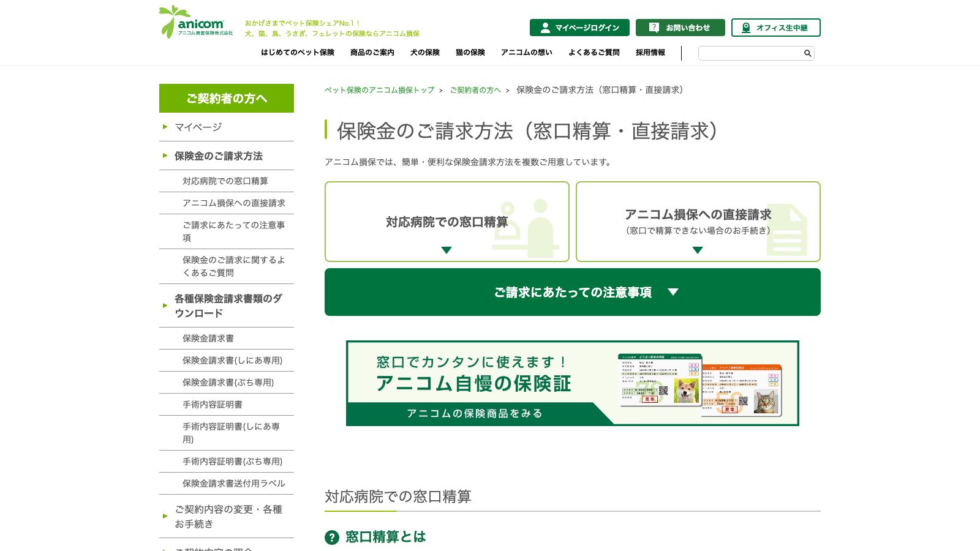Open 保険金請求書送付用ラベル link
Image resolution: width=980 pixels, height=551 pixels.
227,484
